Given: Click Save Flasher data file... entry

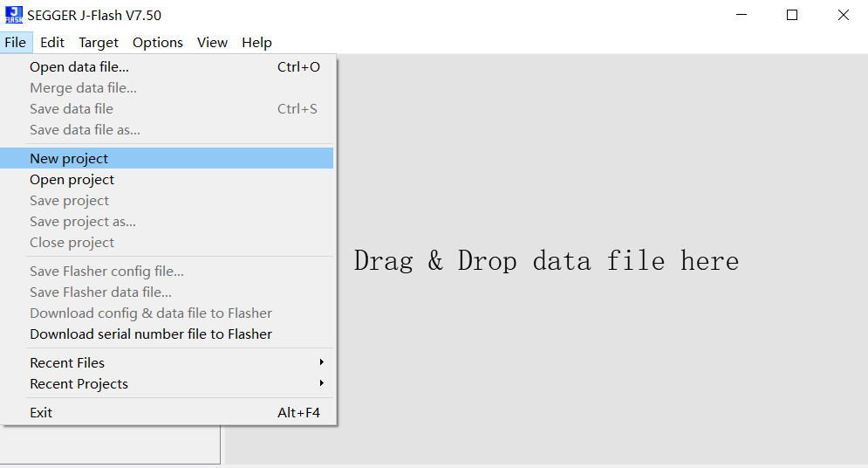Looking at the screenshot, I should tap(167, 292).
